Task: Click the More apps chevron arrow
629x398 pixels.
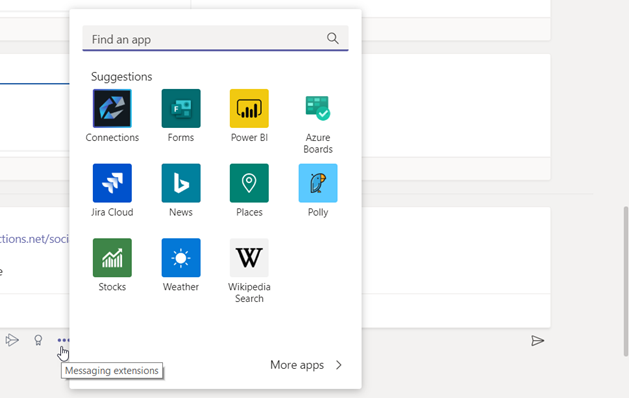Action: (339, 365)
